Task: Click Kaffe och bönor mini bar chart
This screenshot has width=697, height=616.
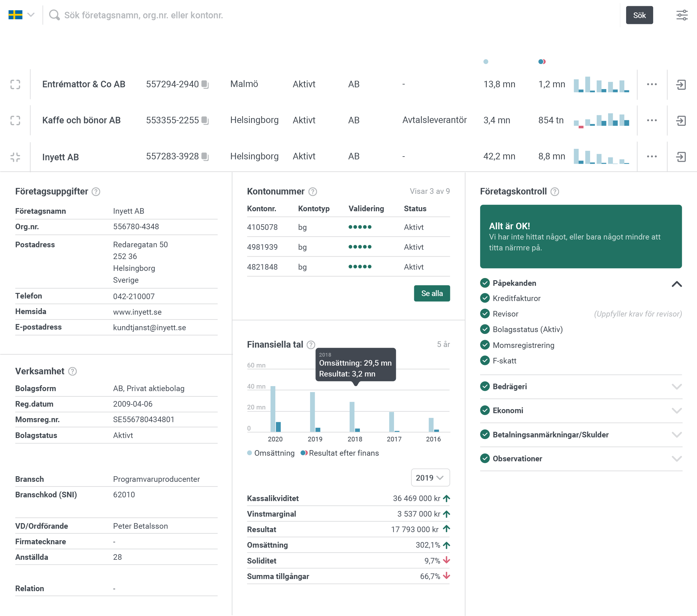Action: tap(601, 120)
